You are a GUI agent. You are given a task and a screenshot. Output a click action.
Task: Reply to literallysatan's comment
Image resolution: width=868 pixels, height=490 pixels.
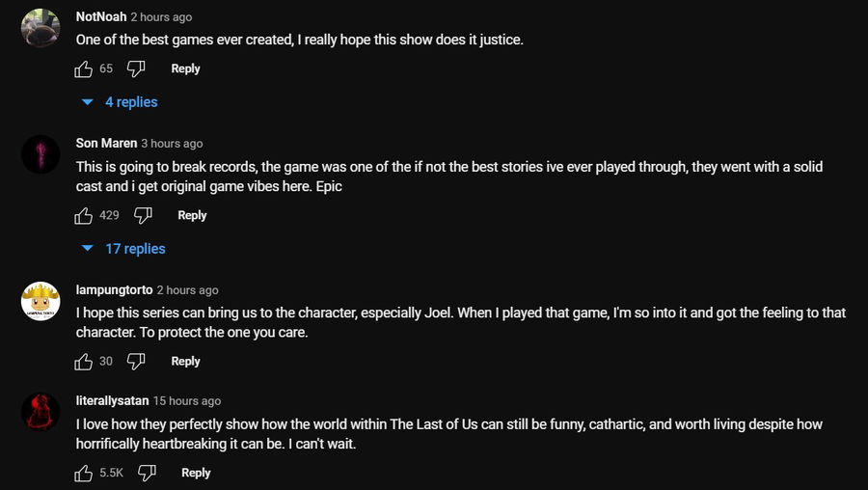(x=196, y=473)
